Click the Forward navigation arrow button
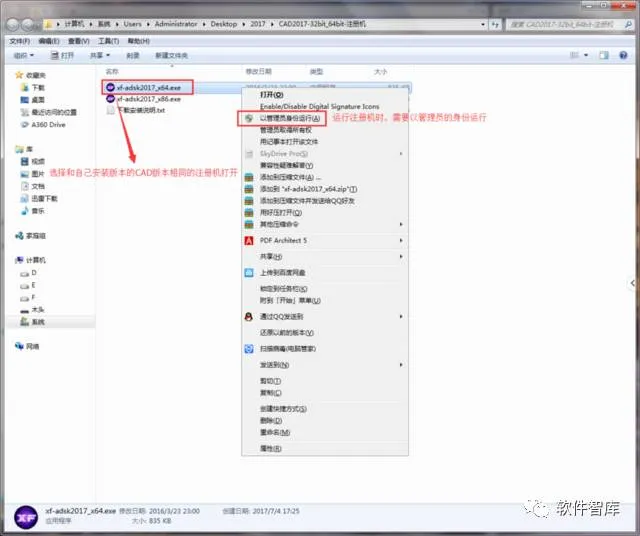640x536 pixels. pos(28,25)
